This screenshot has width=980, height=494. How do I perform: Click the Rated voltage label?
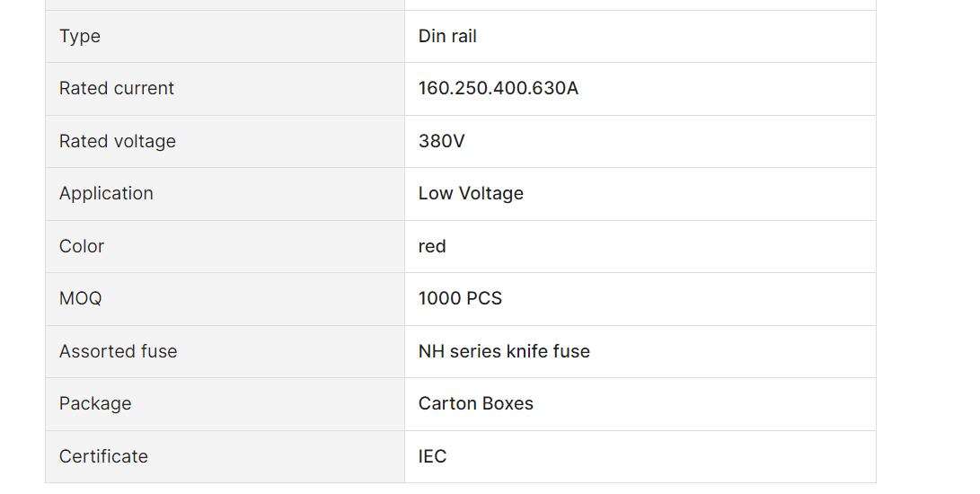118,141
